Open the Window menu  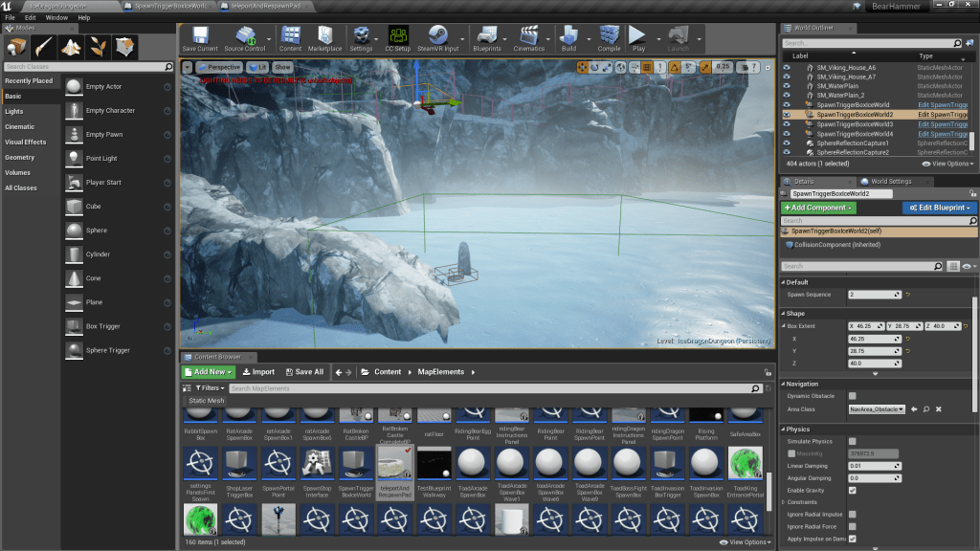click(x=56, y=17)
